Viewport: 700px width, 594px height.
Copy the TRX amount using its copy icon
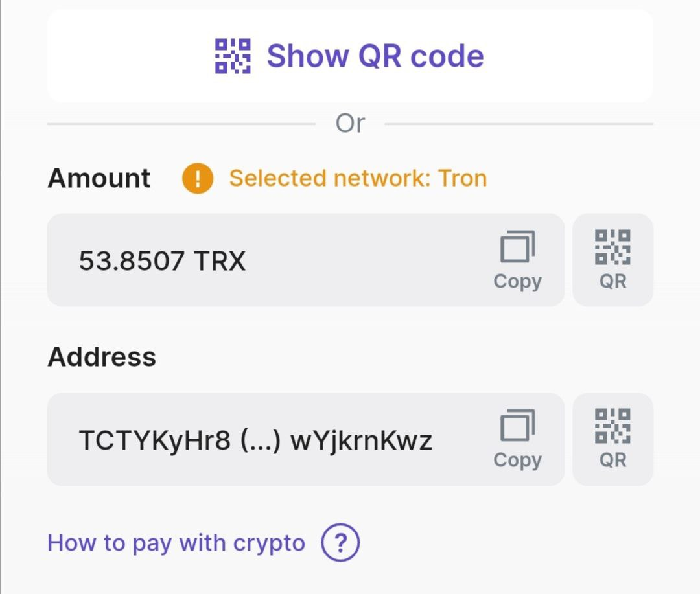(517, 247)
